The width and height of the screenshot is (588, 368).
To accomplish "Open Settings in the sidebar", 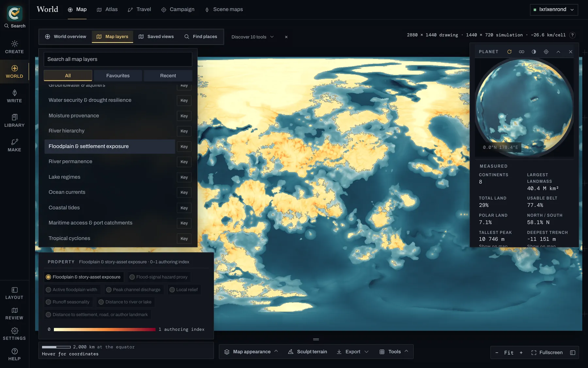I will tap(14, 334).
